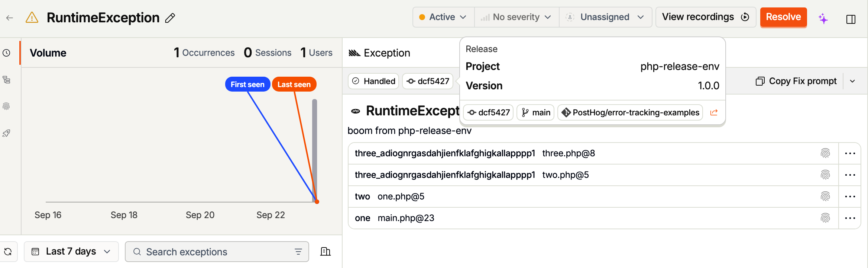Click the Search exceptions field

[x=217, y=252]
